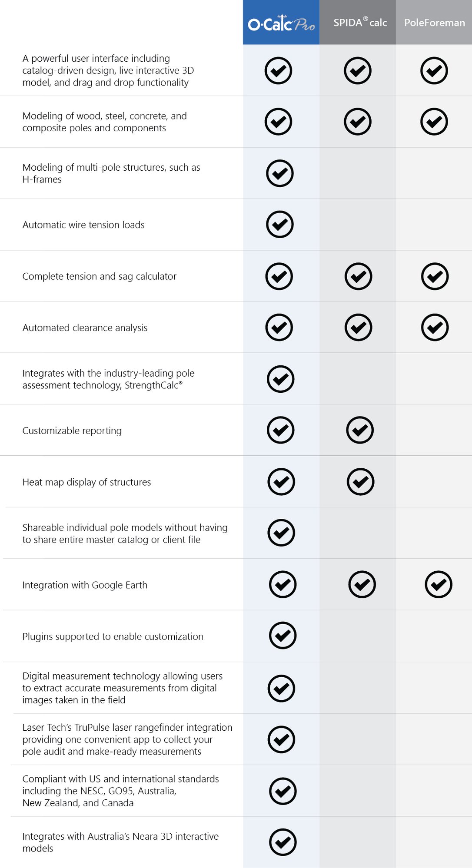Viewport: 472px width, 868px height.
Task: Click the 'Automated clearance analysis' feature label
Action: [x=85, y=328]
